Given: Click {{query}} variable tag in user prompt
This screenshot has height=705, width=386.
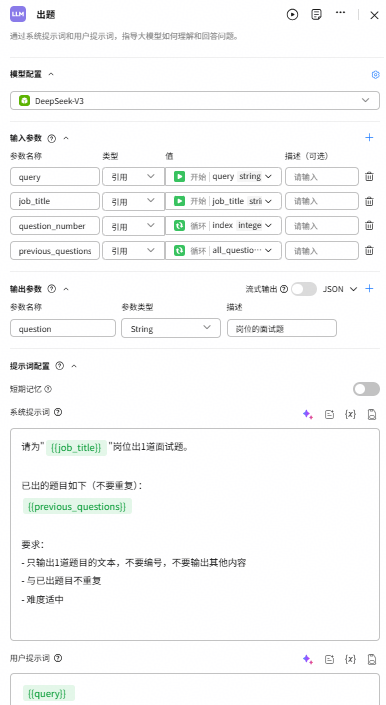Looking at the screenshot, I should tap(49, 693).
